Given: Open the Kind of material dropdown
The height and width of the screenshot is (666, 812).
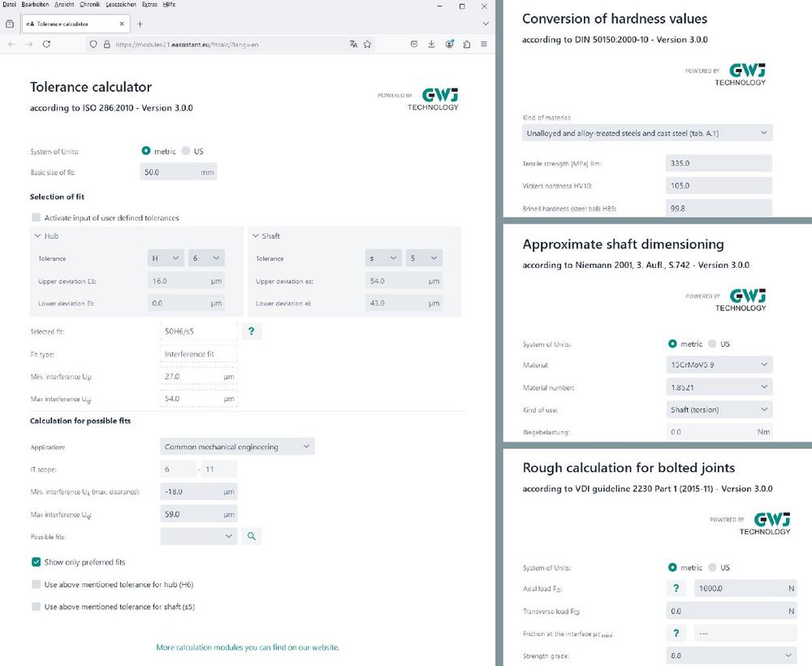Looking at the screenshot, I should pyautogui.click(x=646, y=133).
